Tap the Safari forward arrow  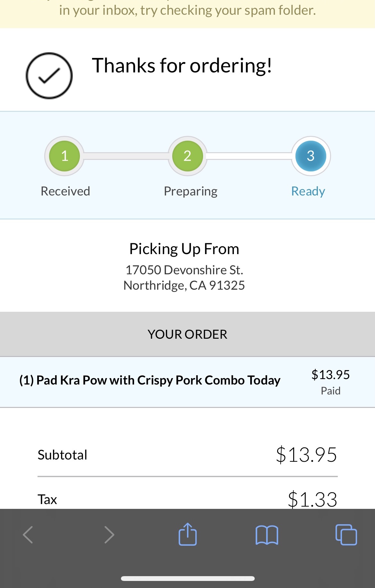tap(109, 535)
